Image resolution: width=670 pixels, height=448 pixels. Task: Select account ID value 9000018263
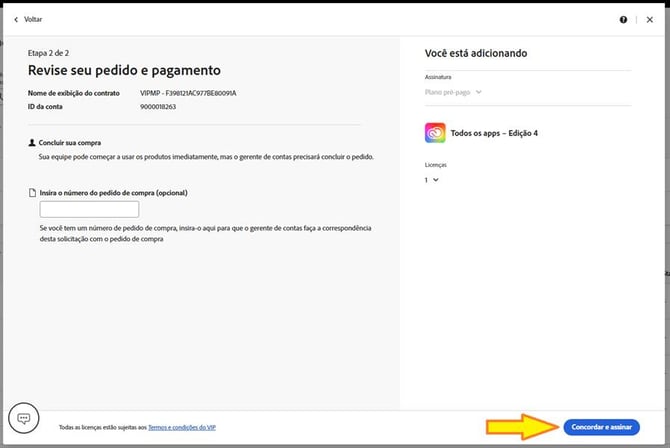point(158,107)
